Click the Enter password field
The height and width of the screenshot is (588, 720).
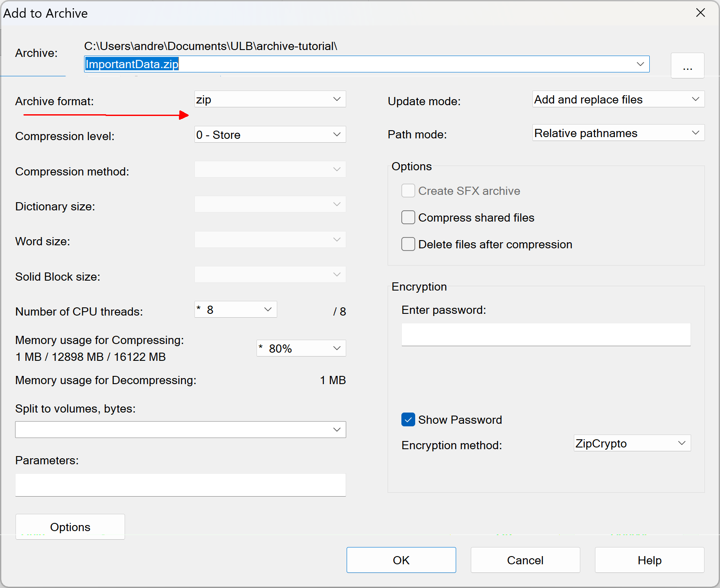coord(546,335)
